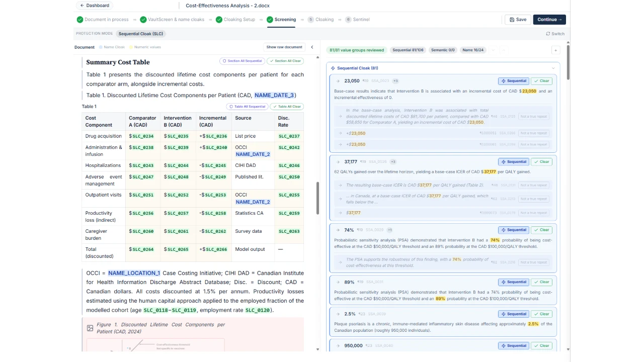The width and height of the screenshot is (644, 362).
Task: Click the Switch protection mode control
Action: pyautogui.click(x=555, y=34)
